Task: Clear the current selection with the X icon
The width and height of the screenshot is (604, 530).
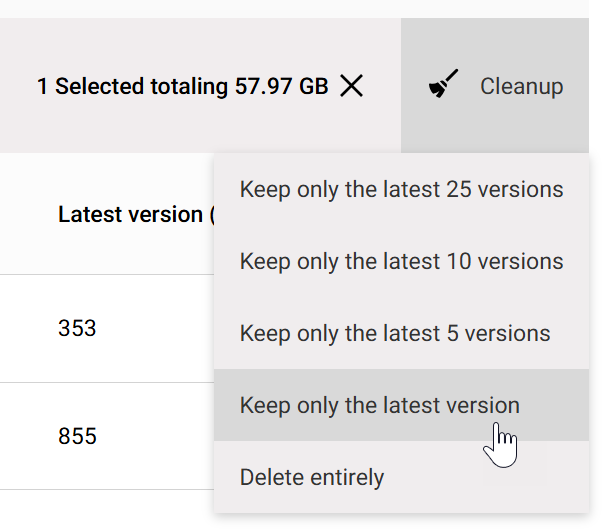Action: point(351,87)
